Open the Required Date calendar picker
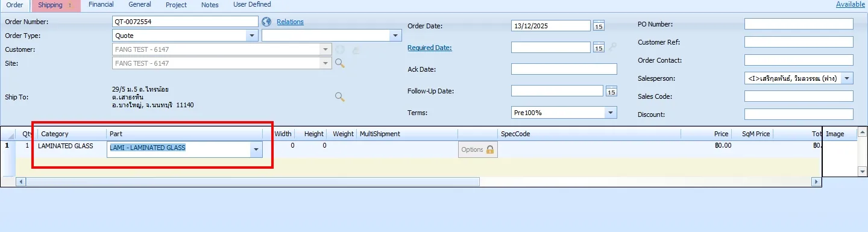This screenshot has width=868, height=232. click(x=599, y=48)
